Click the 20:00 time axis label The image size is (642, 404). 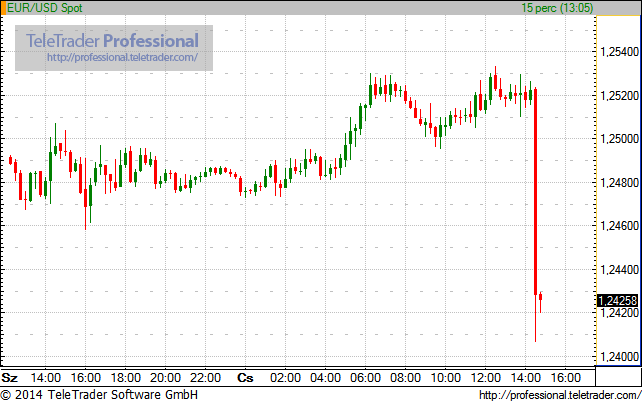(165, 377)
